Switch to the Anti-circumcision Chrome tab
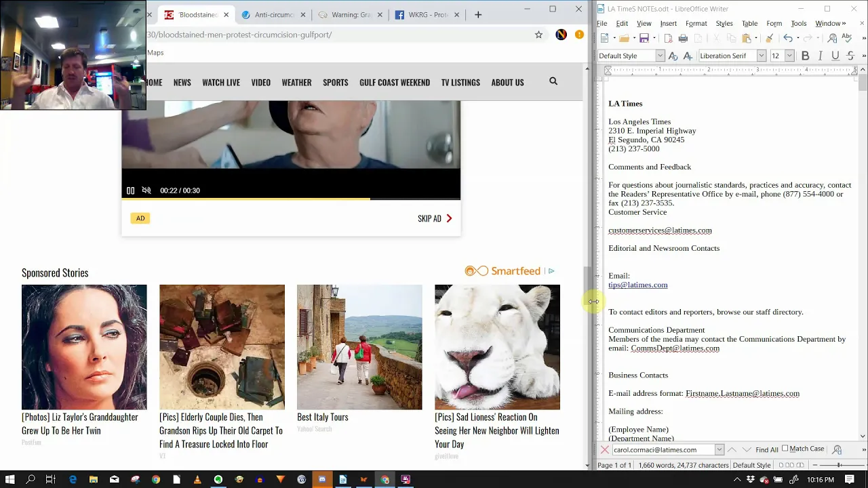Image resolution: width=868 pixels, height=488 pixels. [x=274, y=15]
